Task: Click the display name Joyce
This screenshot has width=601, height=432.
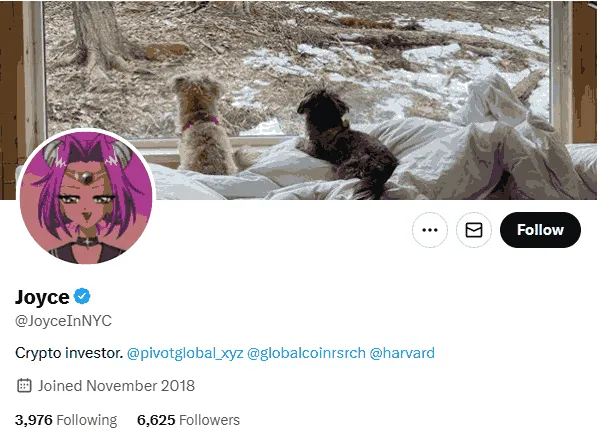Action: point(42,297)
